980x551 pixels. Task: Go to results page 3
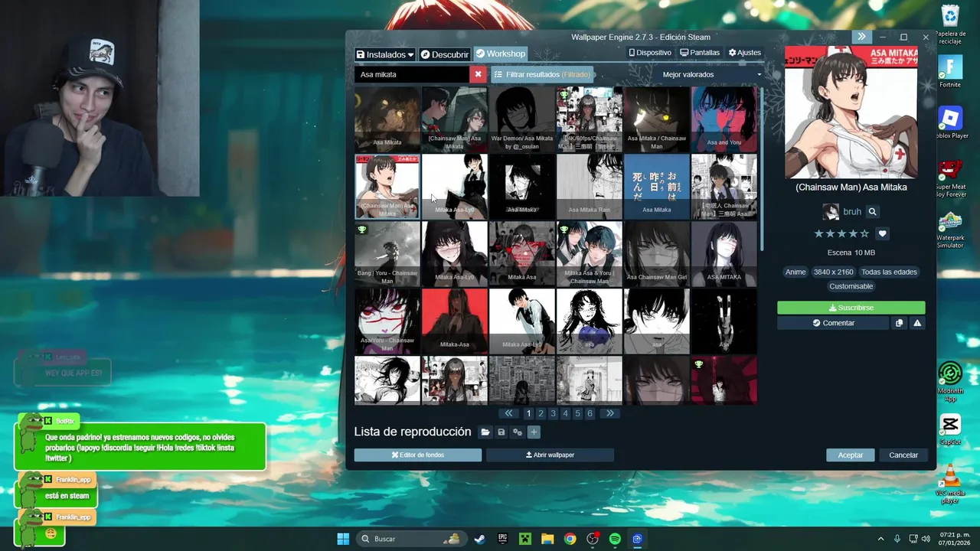pyautogui.click(x=553, y=413)
